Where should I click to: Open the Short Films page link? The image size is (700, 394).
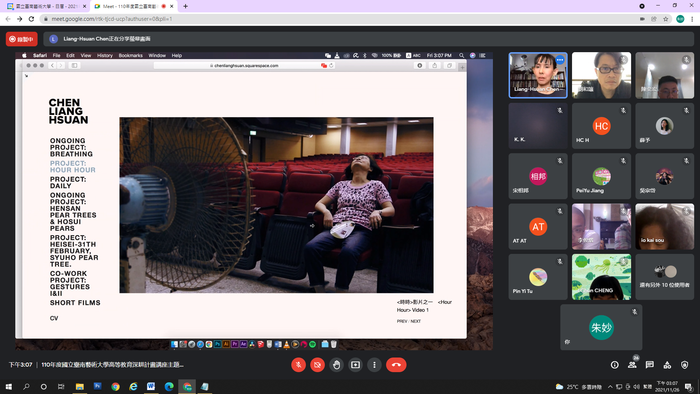coord(75,303)
